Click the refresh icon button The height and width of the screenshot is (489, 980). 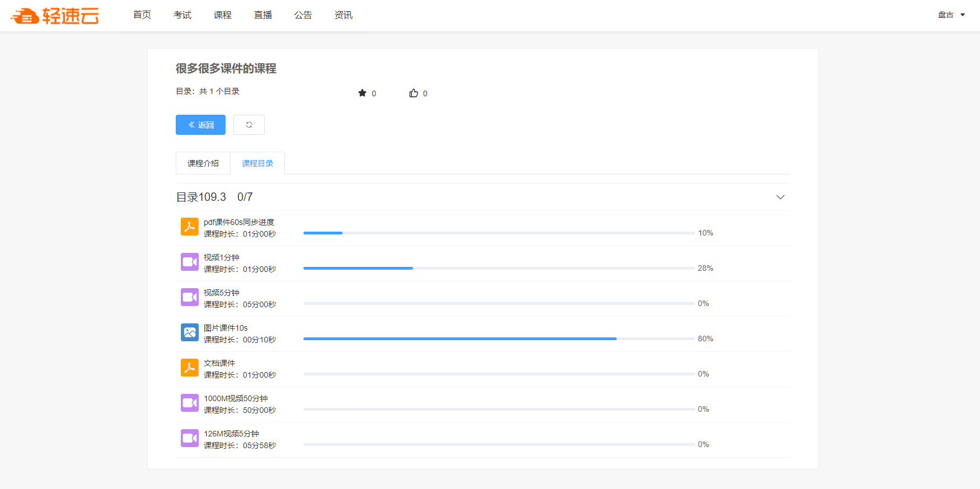click(249, 125)
